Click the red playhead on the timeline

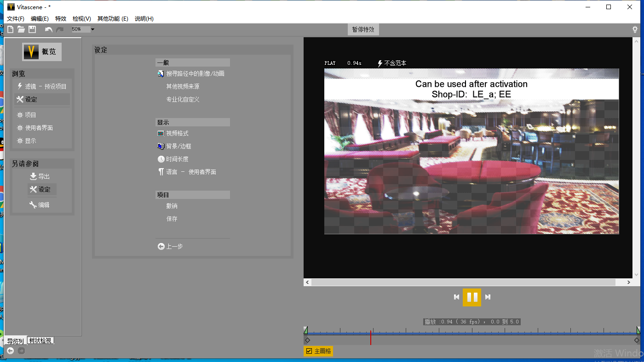[x=371, y=337]
